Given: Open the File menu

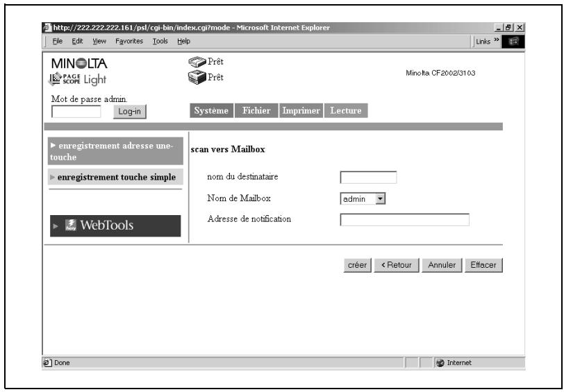Looking at the screenshot, I should tap(58, 42).
